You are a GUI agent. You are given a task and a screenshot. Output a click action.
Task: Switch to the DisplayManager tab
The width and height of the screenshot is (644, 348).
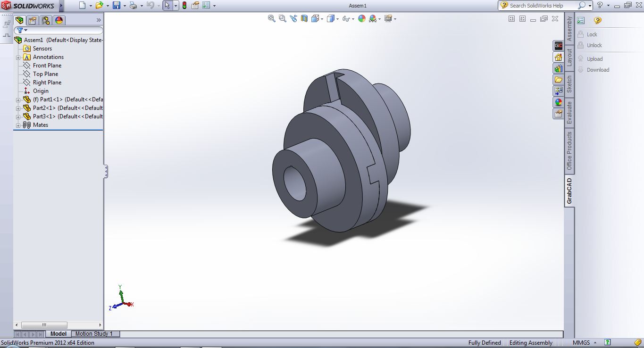59,20
